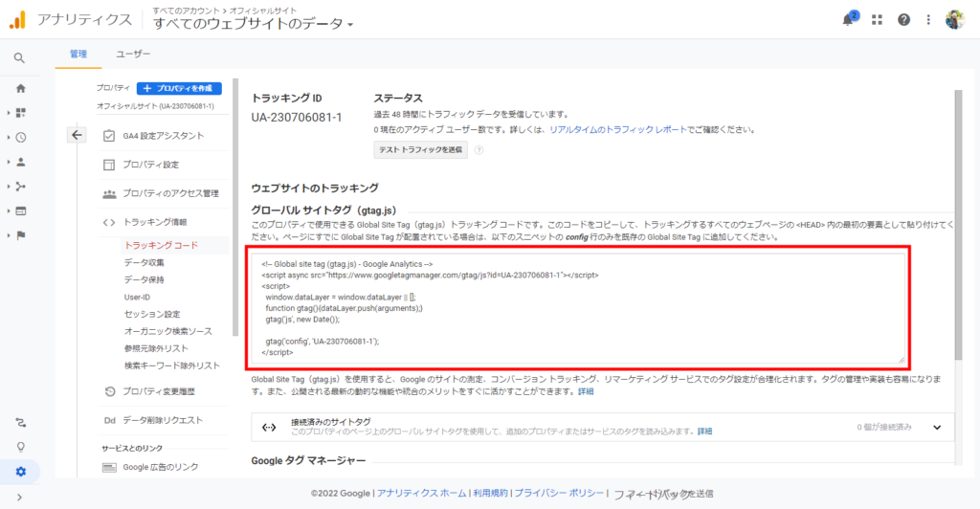Open Discover lightbulb icon
This screenshot has width=980, height=509.
tap(21, 447)
